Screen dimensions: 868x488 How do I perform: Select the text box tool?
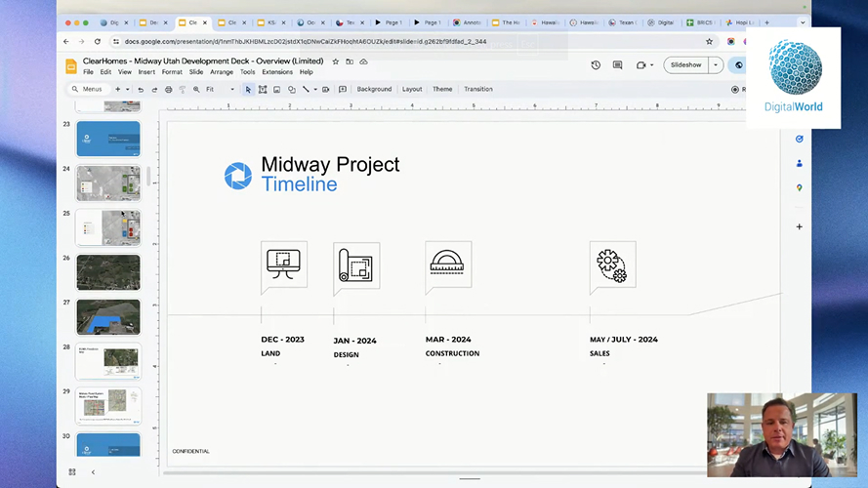[263, 90]
